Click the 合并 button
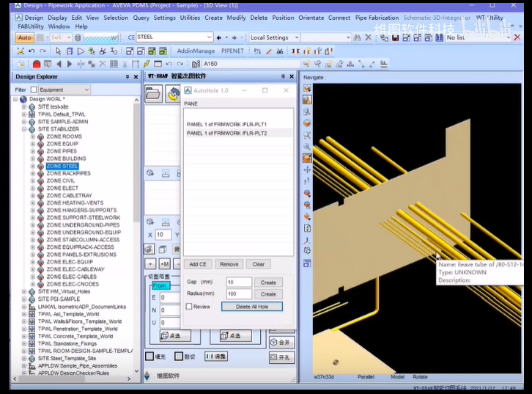 point(281,342)
